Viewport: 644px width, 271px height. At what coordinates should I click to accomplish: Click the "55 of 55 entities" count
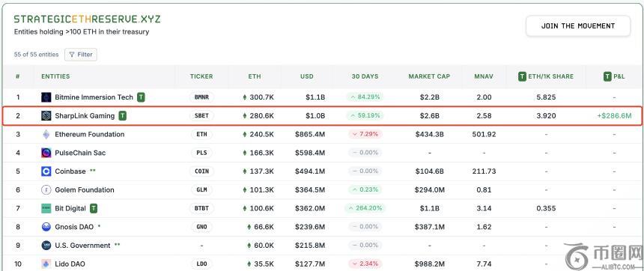(x=36, y=54)
